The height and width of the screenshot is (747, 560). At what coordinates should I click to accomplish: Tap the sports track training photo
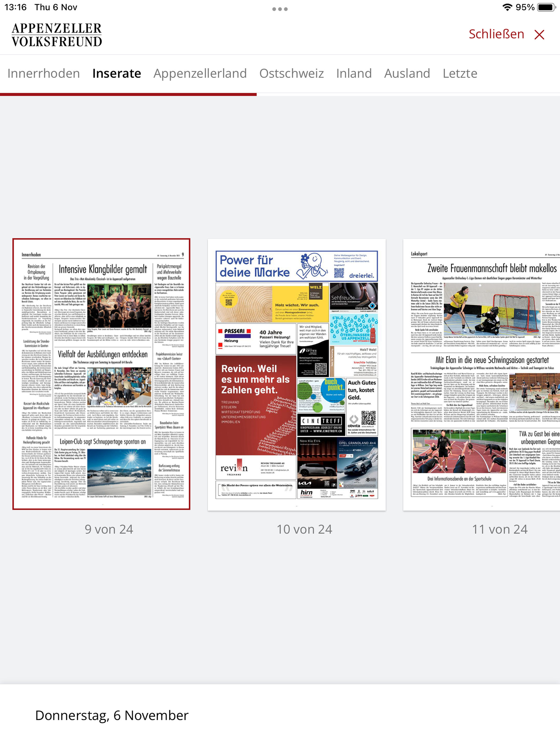tap(459, 451)
